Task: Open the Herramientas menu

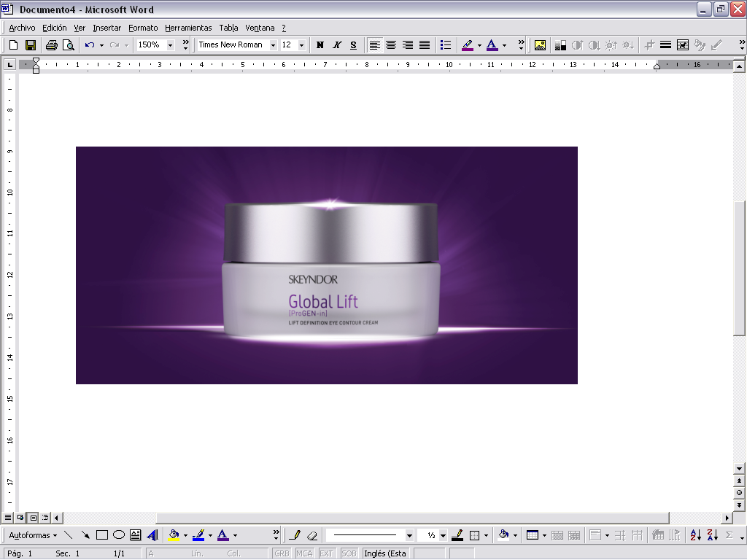Action: click(188, 28)
